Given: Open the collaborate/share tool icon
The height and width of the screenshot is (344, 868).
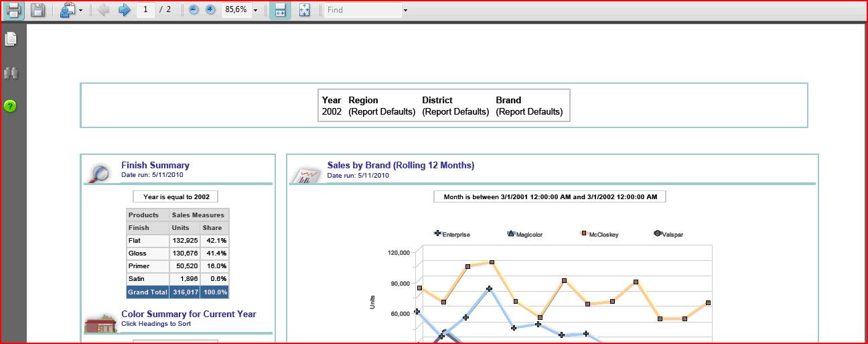Looking at the screenshot, I should tap(67, 10).
